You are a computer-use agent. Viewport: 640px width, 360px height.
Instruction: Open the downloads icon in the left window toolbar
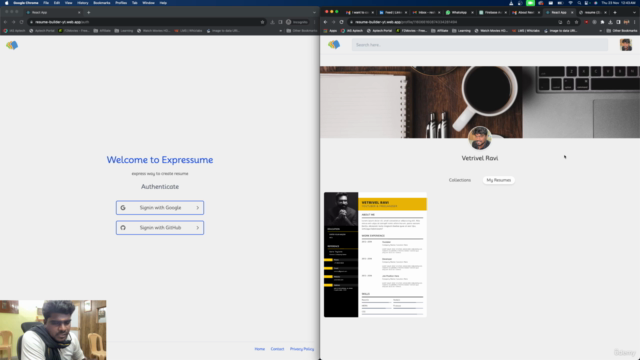click(x=272, y=22)
